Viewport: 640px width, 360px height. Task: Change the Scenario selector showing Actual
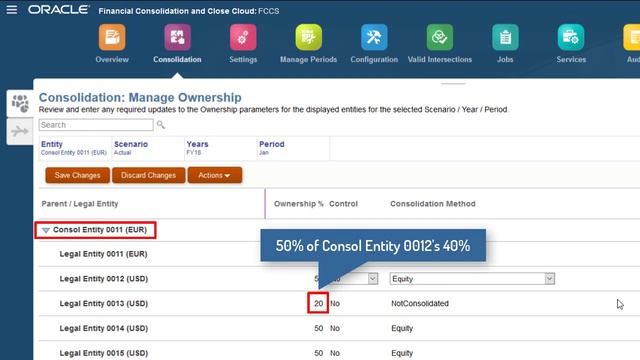click(148, 148)
